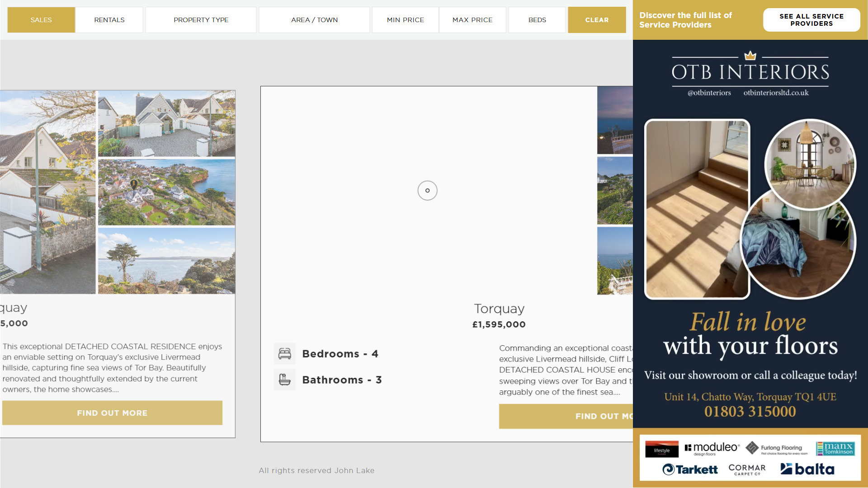Open the aerial coastline photo thumbnail

click(x=166, y=192)
